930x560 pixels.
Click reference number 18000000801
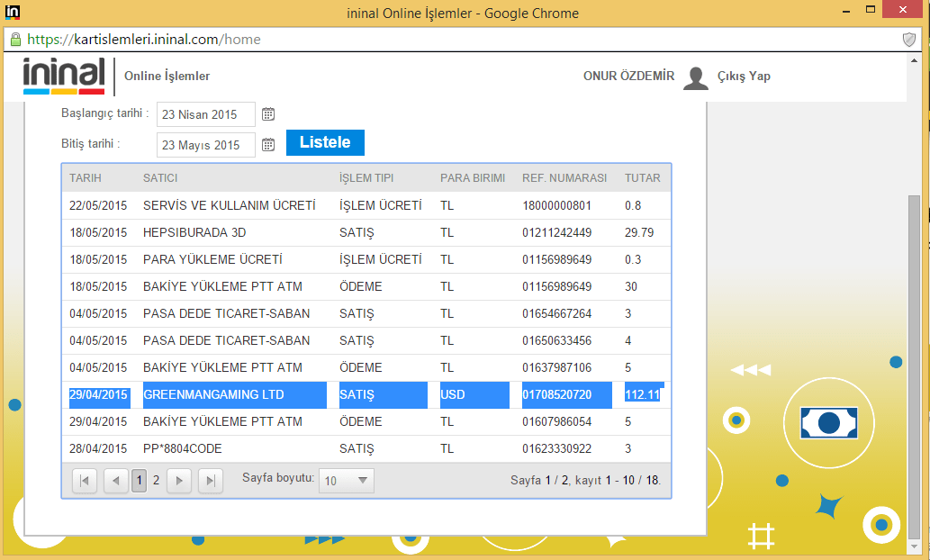(x=556, y=205)
